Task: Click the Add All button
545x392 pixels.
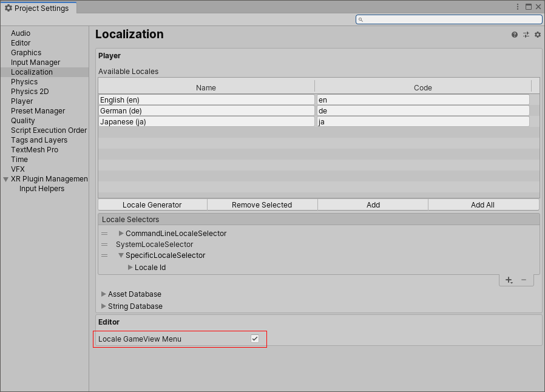Action: [483, 204]
